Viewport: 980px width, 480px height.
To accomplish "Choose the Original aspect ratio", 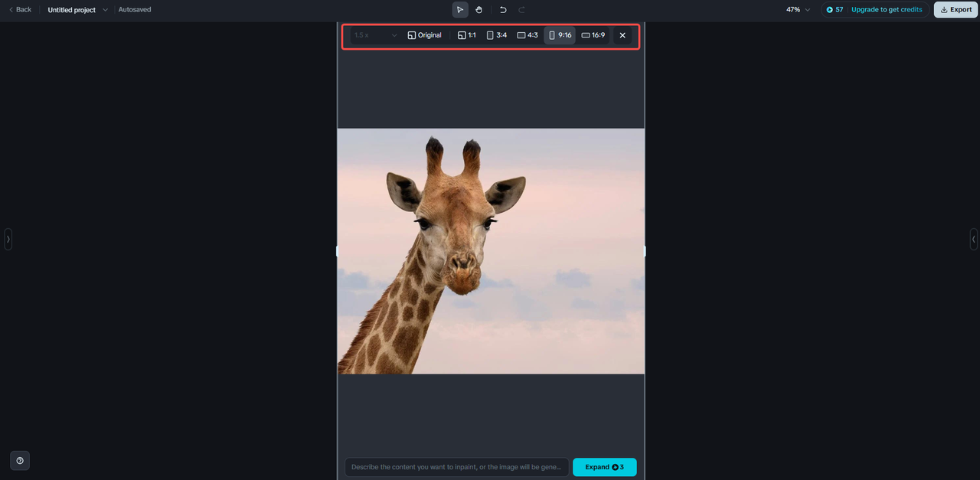I will [424, 35].
